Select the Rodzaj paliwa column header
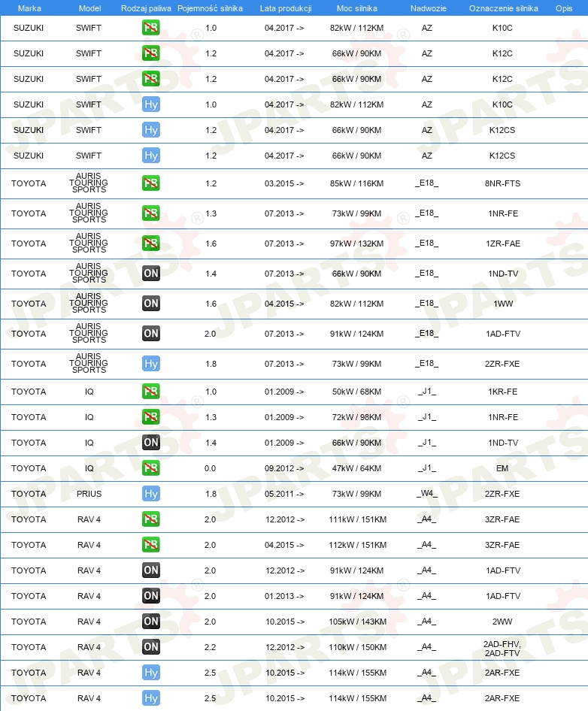This screenshot has width=588, height=711. coord(146,8)
